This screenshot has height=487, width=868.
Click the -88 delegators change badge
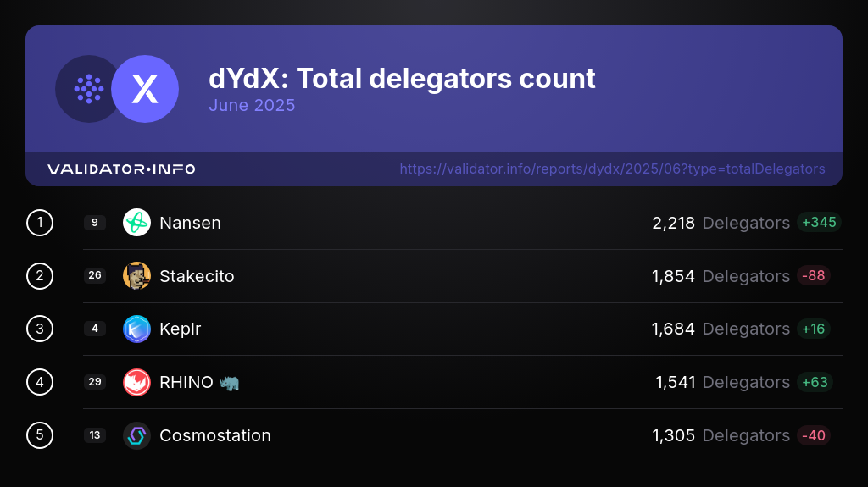coord(813,276)
